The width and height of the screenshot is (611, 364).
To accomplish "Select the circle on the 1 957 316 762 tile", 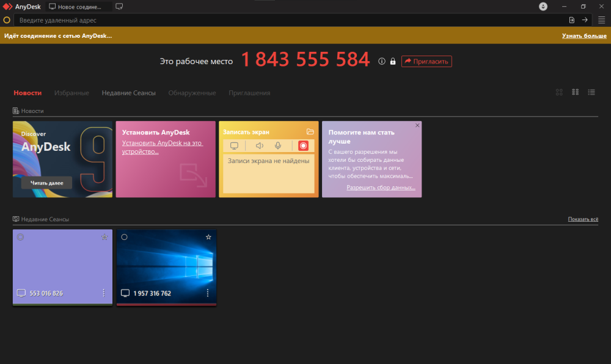I will pyautogui.click(x=124, y=237).
